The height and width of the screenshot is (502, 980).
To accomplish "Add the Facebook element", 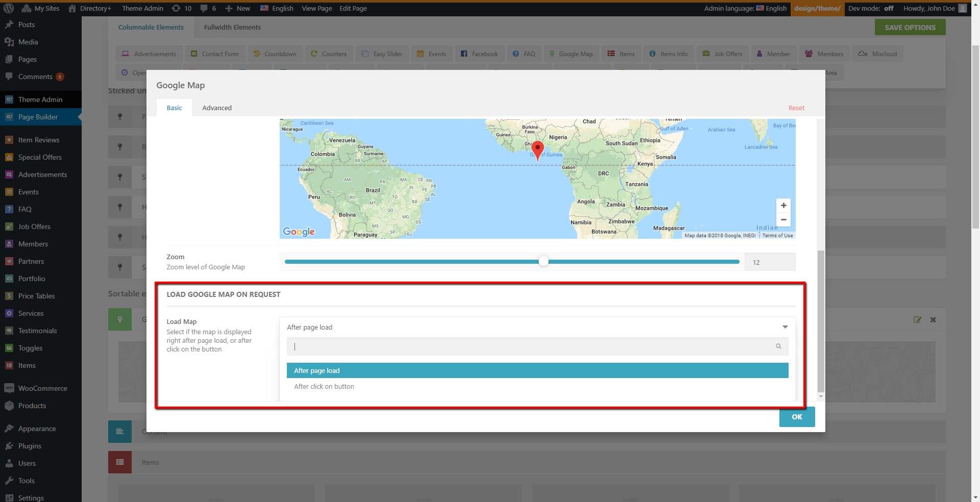I will tap(479, 54).
